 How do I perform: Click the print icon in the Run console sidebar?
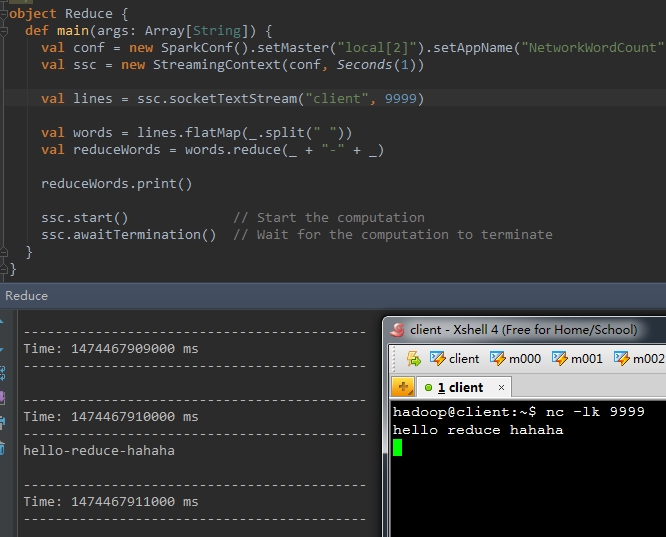pyautogui.click(x=3, y=422)
